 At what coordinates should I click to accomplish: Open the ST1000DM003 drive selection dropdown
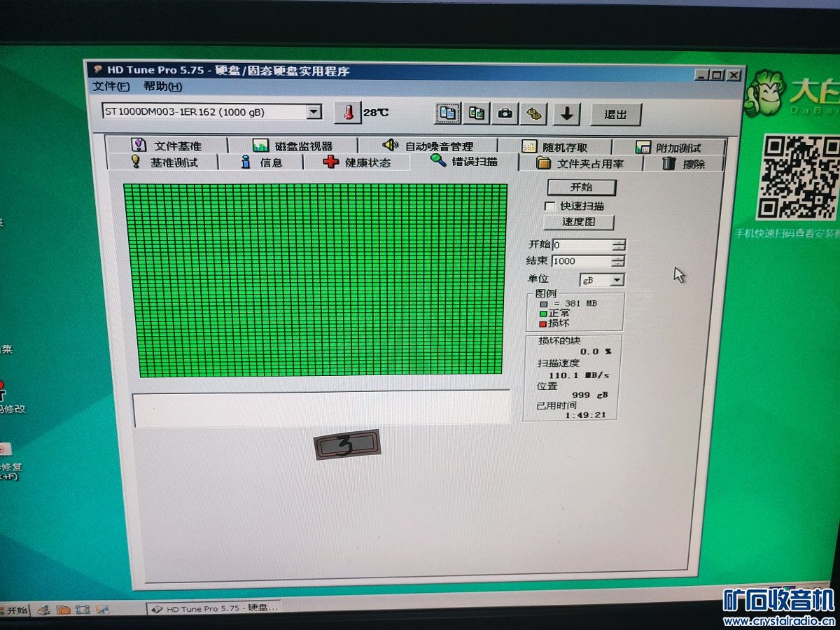click(x=314, y=112)
